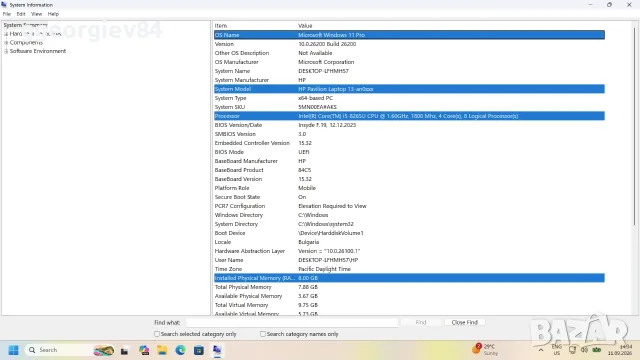Expand the Components tree node
This screenshot has width=640, height=360.
point(6,42)
